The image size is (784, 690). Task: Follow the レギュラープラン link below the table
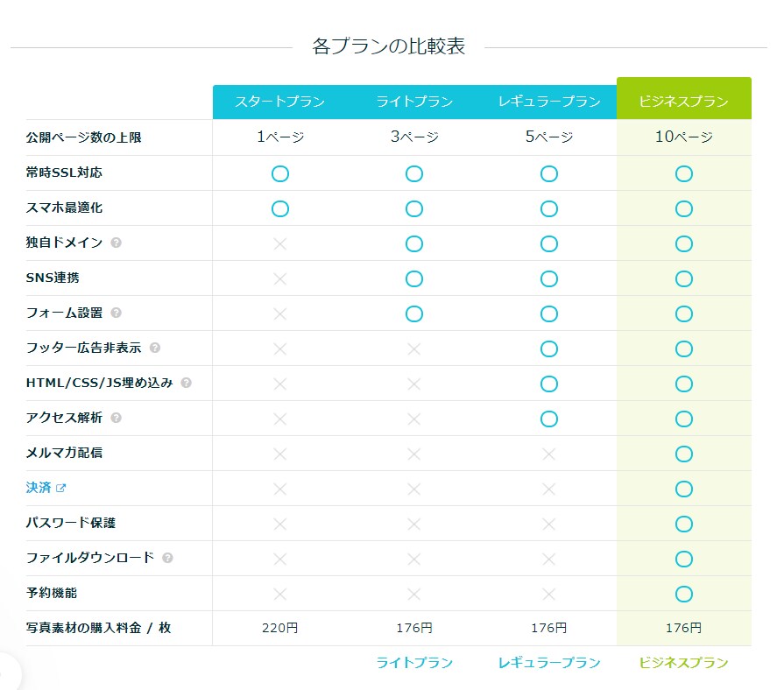[x=549, y=663]
